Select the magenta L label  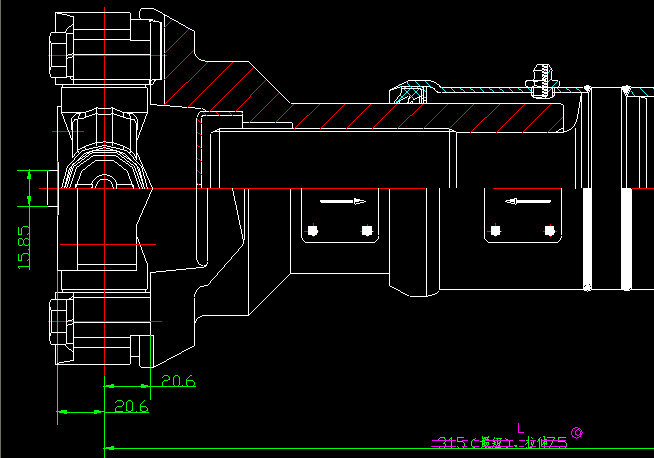tap(520, 428)
